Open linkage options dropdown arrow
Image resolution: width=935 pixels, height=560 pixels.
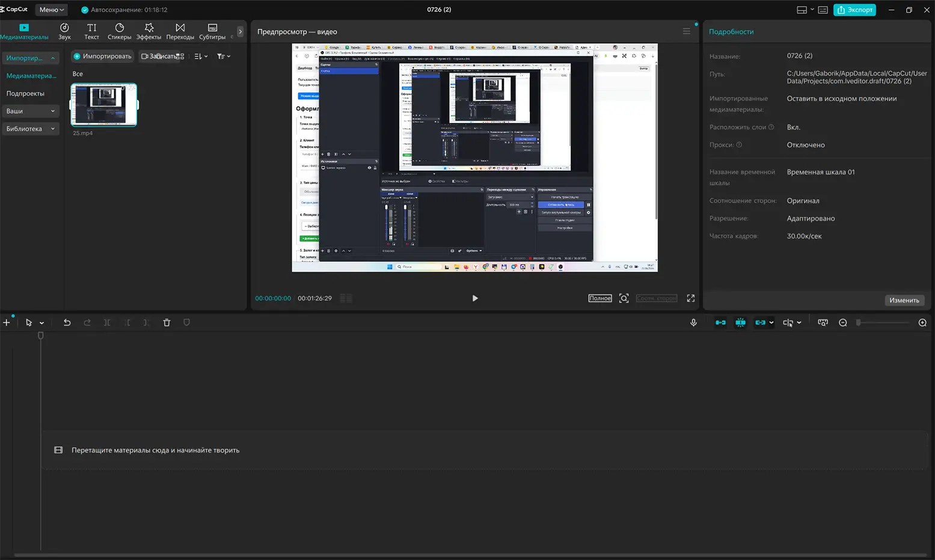click(x=771, y=323)
